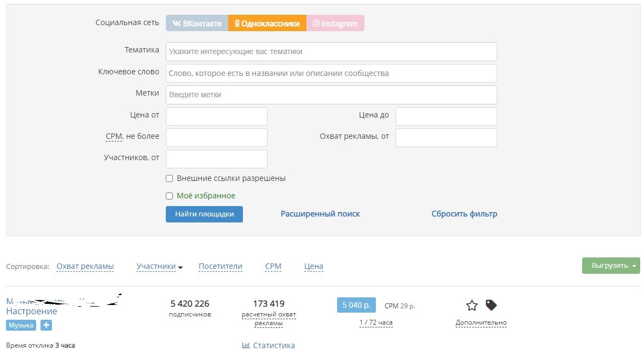Image resolution: width=644 pixels, height=358 pixels.
Task: Sort results by Охват рекламы
Action: 85,266
